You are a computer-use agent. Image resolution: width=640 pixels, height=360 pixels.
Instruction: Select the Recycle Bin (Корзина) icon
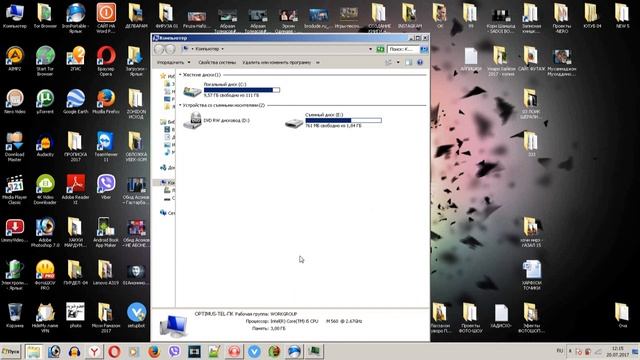coord(14,316)
